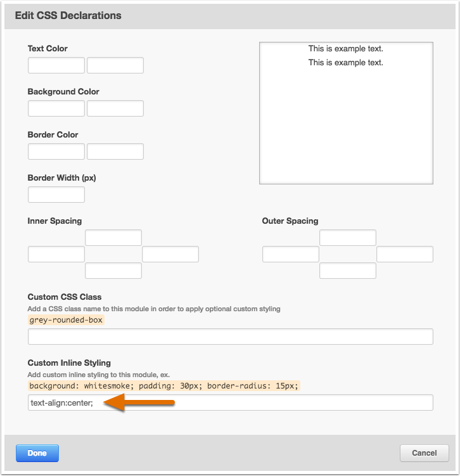Screen dimensions: 460x476
Task: Click the first Border Color input field
Action: pos(56,151)
